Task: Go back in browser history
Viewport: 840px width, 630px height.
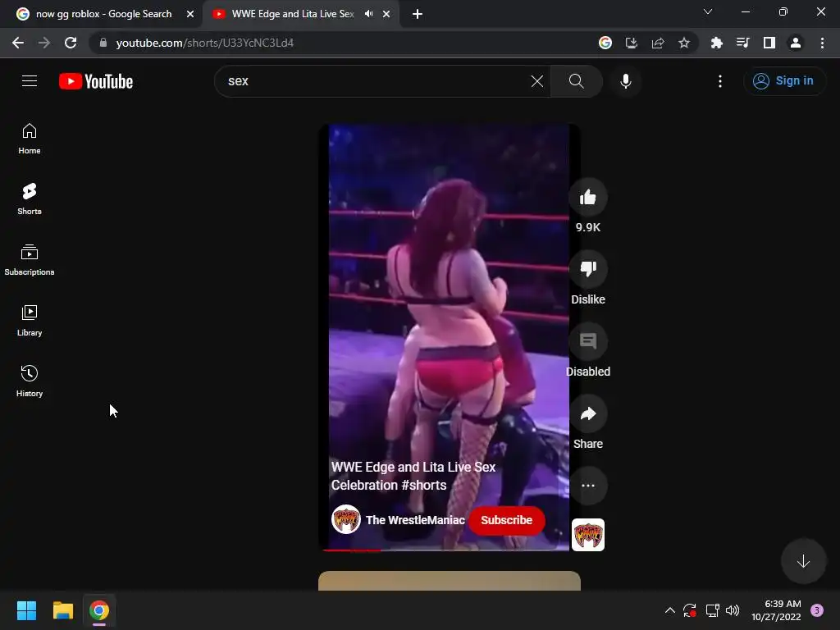Action: click(18, 43)
